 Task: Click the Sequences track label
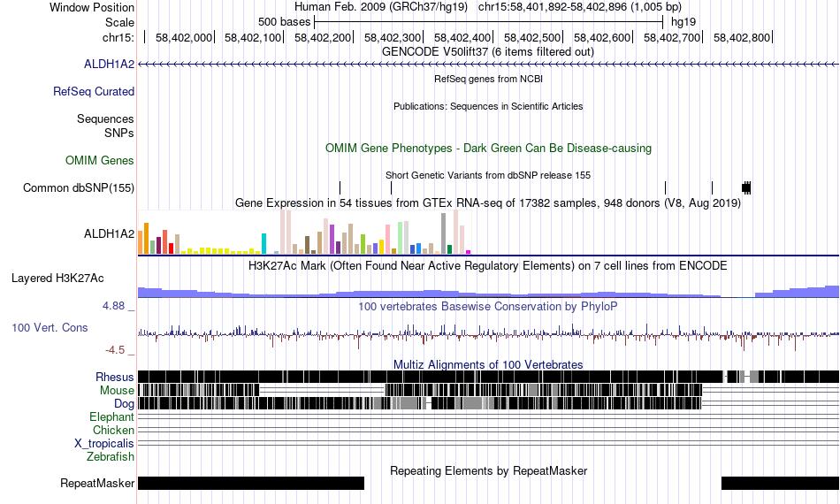[105, 118]
